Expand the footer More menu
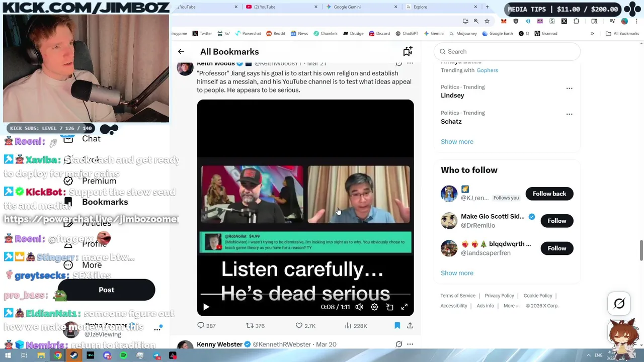The height and width of the screenshot is (362, 644). coord(511,306)
